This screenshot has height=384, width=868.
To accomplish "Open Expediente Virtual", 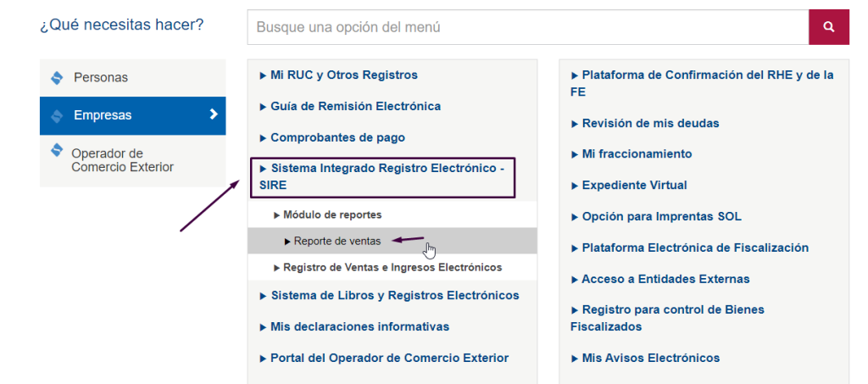I will click(629, 186).
